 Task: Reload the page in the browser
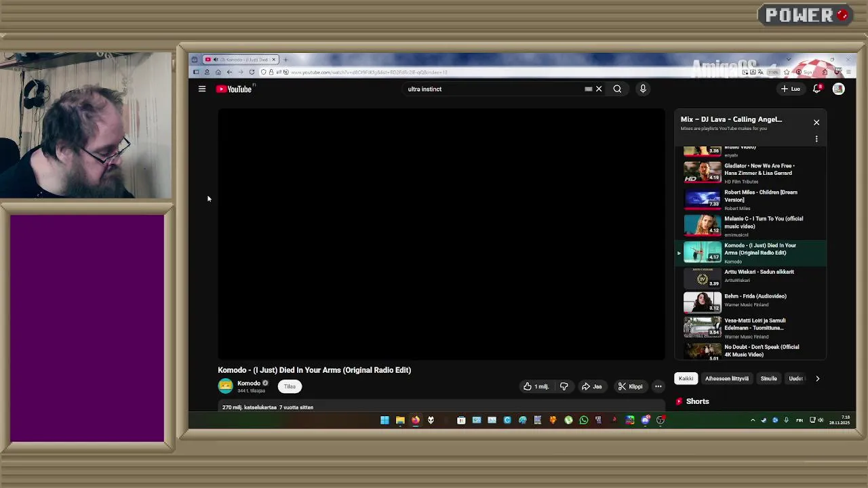point(252,72)
